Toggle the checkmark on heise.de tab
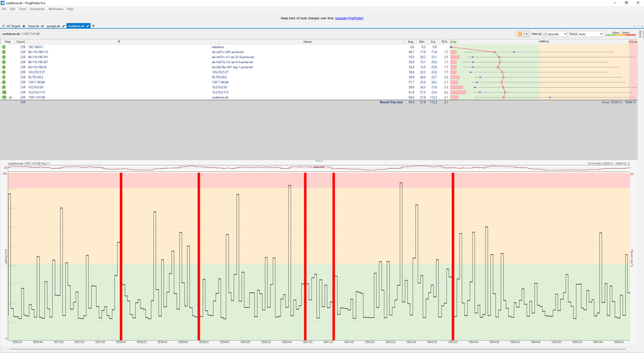Image resolution: width=644 pixels, height=353 pixels. click(x=43, y=26)
